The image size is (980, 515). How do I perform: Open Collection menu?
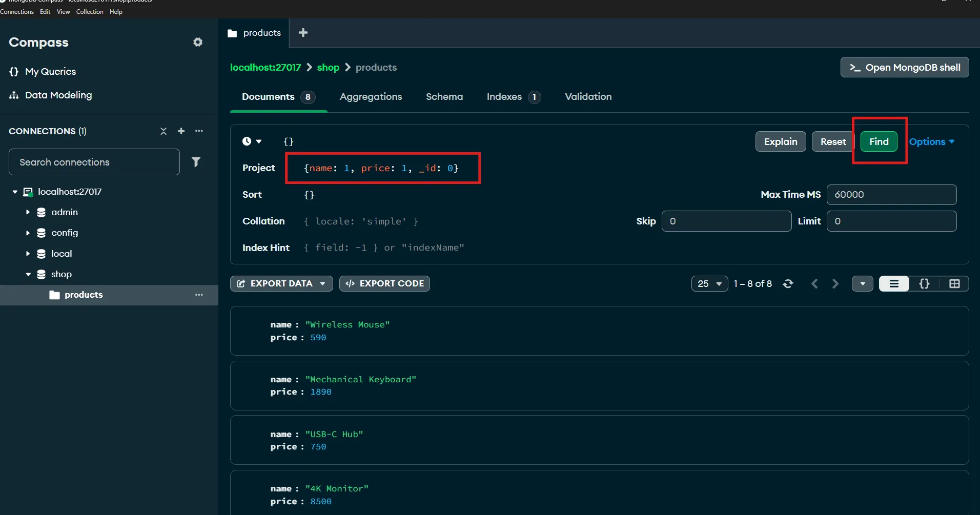click(90, 12)
